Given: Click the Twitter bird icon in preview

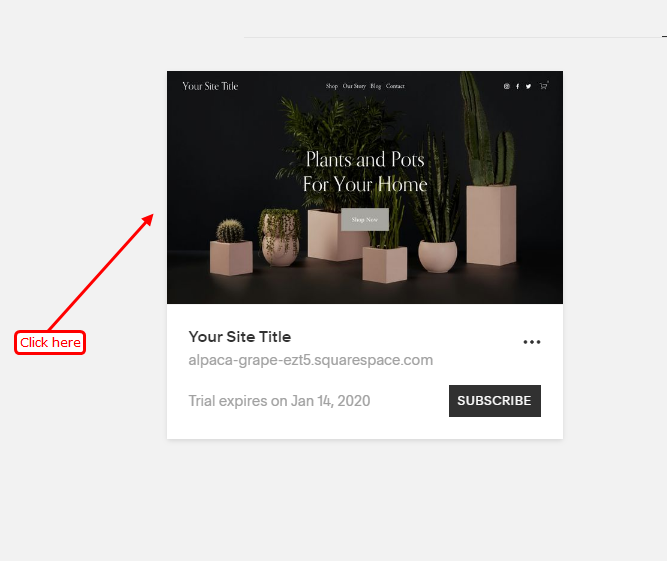Looking at the screenshot, I should coord(528,86).
